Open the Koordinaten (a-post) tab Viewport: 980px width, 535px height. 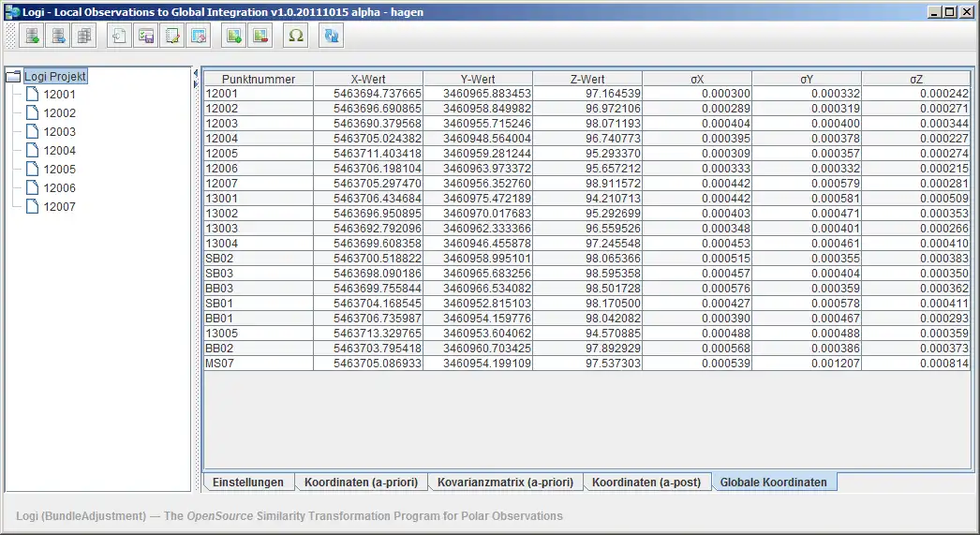tap(646, 483)
